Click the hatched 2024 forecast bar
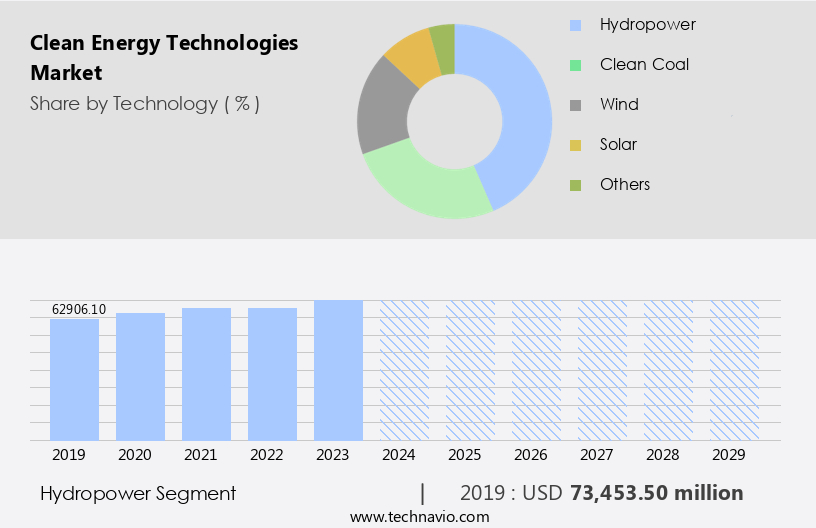Image resolution: width=816 pixels, height=528 pixels. pyautogui.click(x=404, y=370)
